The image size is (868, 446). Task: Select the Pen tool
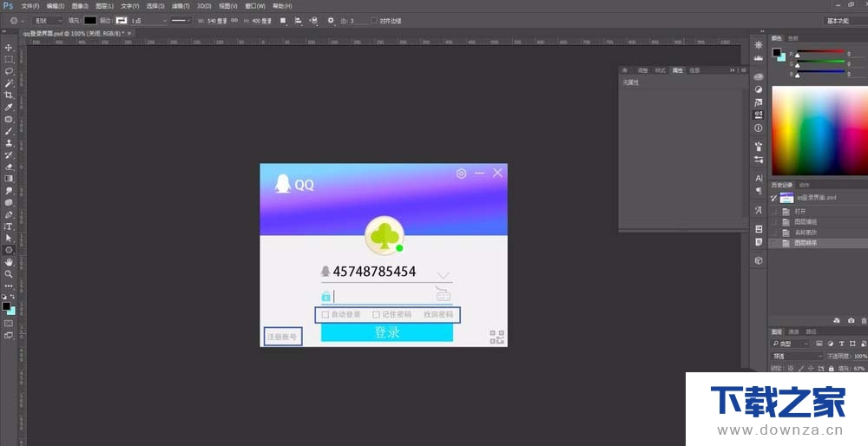pyautogui.click(x=9, y=214)
